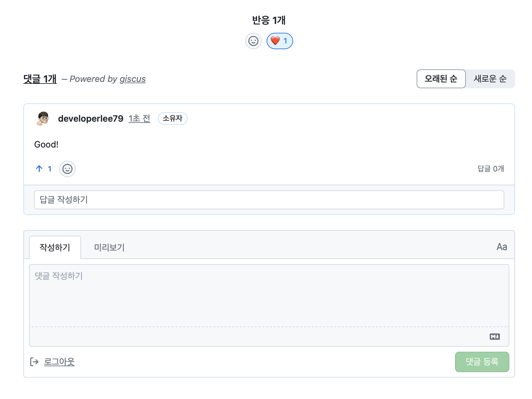Click the 1초 전 timestamp link
This screenshot has width=532, height=399.
[x=139, y=119]
